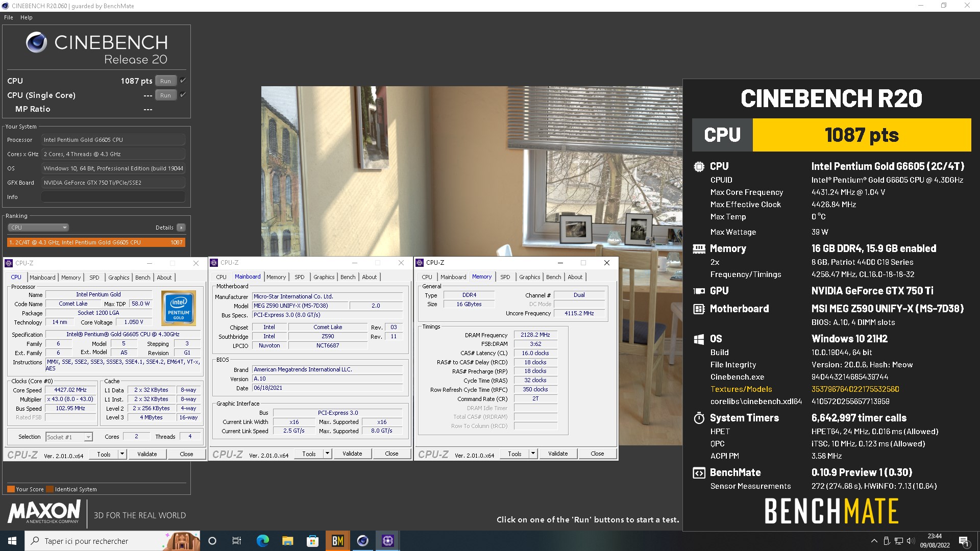Click Core Speed value 4427.02 MHz

point(71,390)
